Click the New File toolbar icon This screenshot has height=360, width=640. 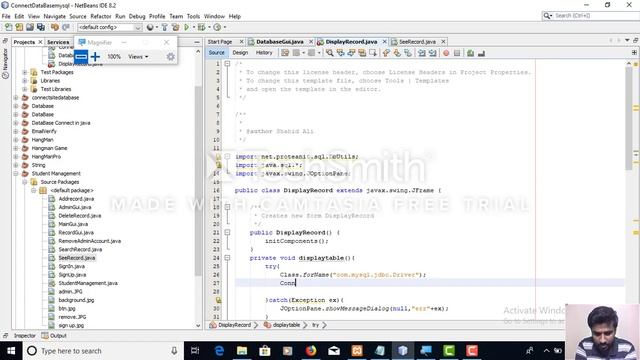click(x=8, y=27)
